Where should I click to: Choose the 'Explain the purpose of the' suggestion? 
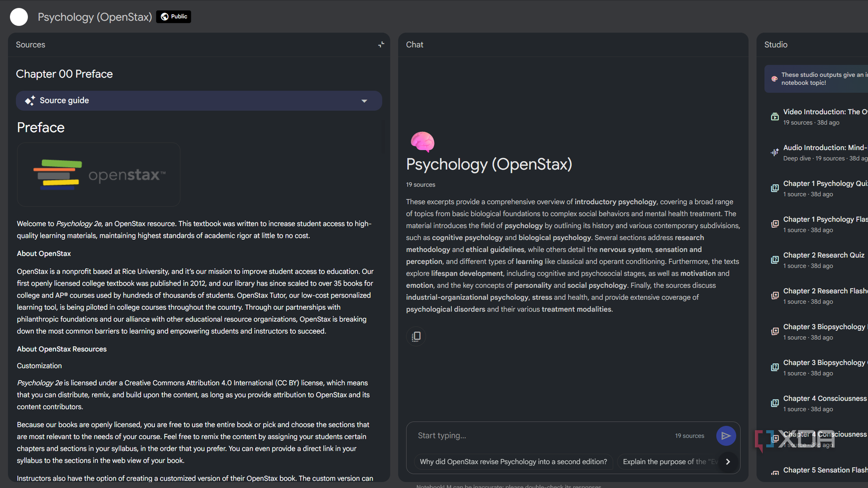point(668,462)
